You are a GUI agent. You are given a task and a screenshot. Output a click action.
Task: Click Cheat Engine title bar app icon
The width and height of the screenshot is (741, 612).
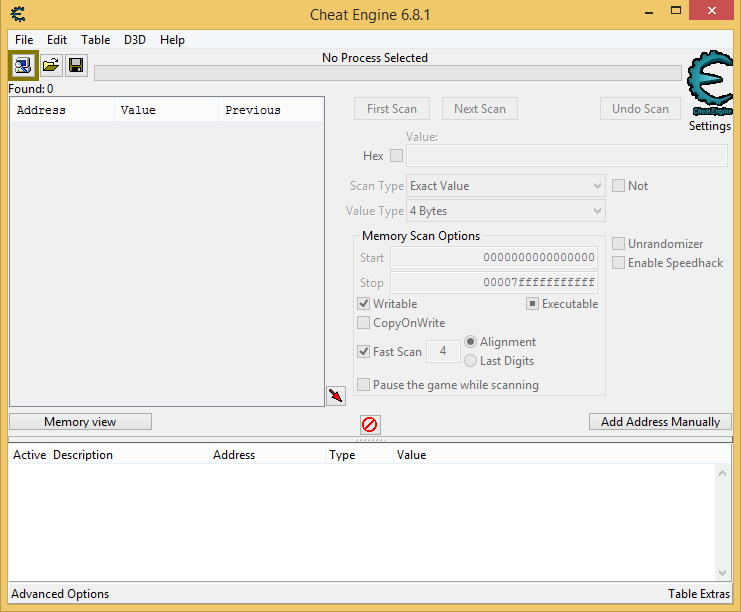pyautogui.click(x=18, y=14)
